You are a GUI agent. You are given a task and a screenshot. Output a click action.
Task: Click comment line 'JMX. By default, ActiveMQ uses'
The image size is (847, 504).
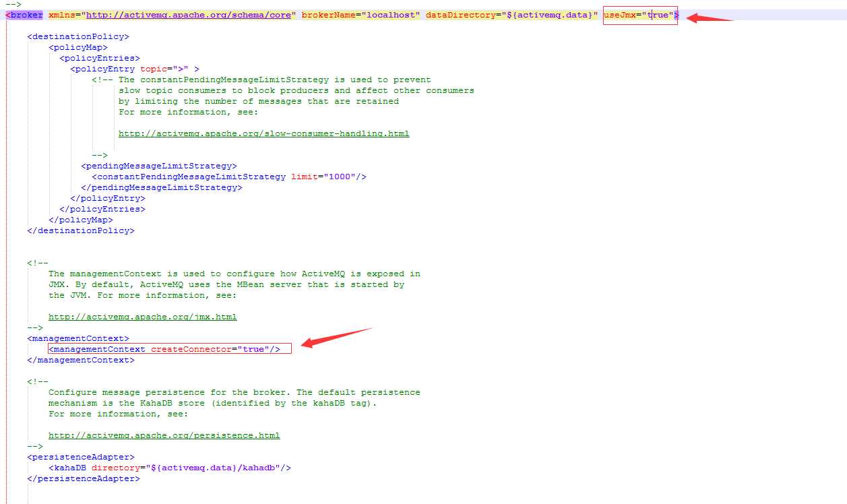point(226,284)
